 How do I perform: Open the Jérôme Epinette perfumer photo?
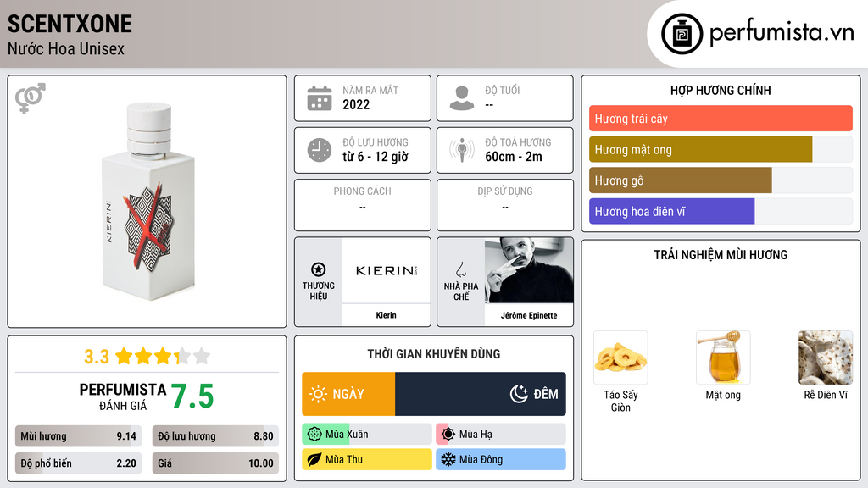(x=529, y=270)
